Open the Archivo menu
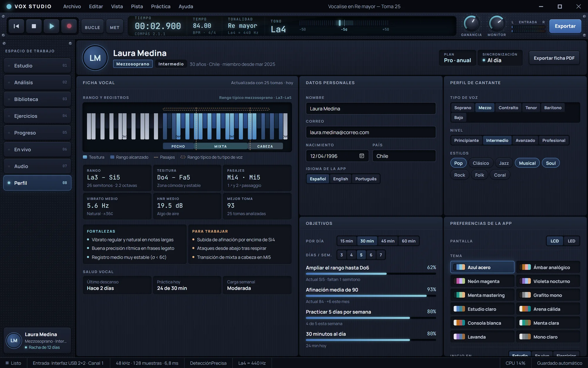Screen dimensions: 588x368 pyautogui.click(x=72, y=6)
